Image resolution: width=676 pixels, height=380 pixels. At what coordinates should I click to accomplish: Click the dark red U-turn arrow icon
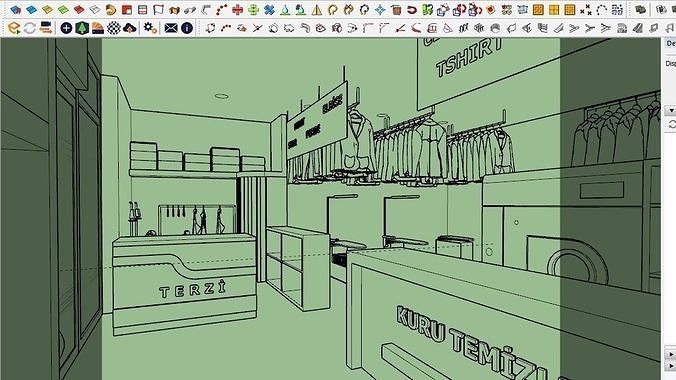[412, 9]
